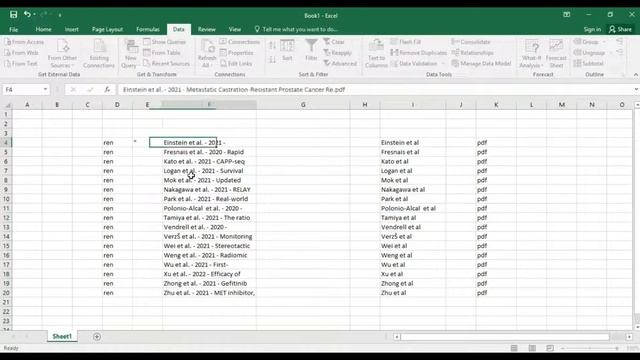Screen dimensions: 640x360
Task: Click Clear filter button
Action: point(334,42)
